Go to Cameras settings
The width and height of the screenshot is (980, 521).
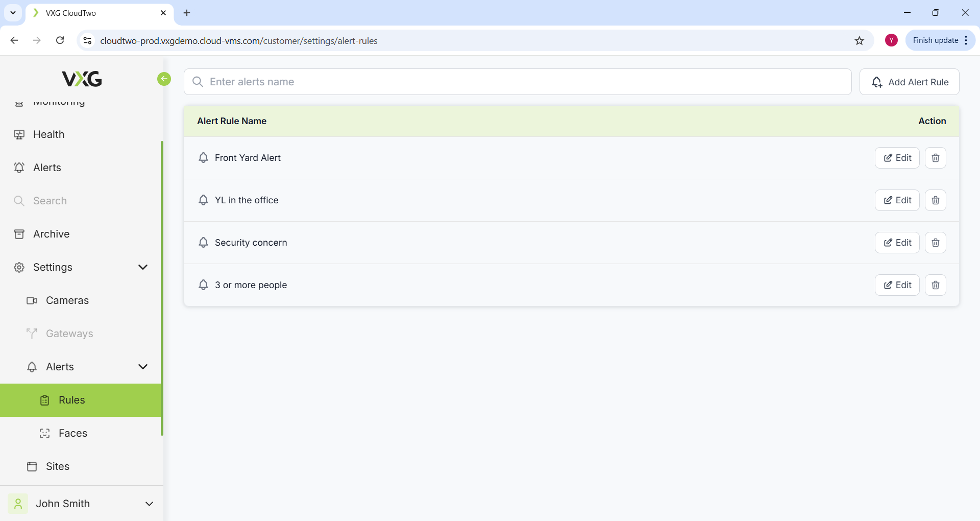click(67, 300)
